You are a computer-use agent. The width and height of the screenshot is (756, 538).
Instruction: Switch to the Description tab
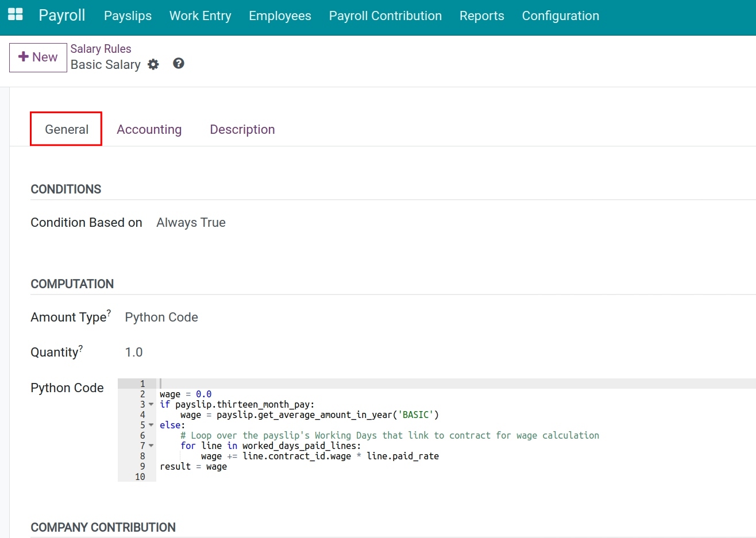[242, 129]
